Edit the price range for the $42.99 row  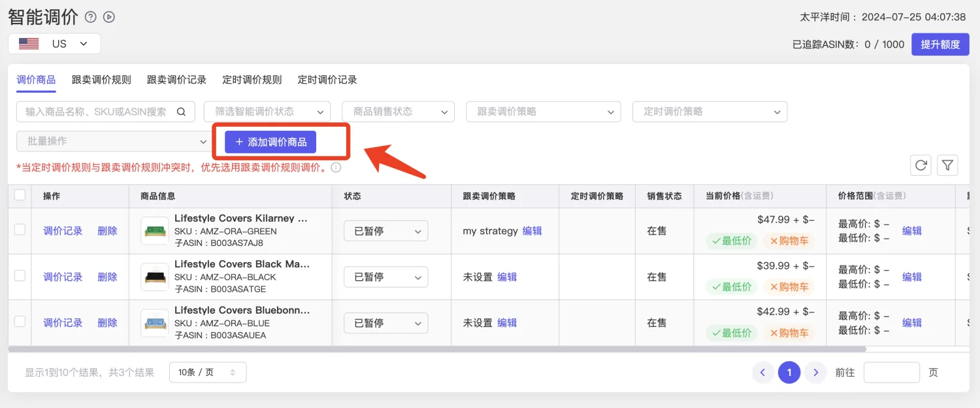click(912, 323)
